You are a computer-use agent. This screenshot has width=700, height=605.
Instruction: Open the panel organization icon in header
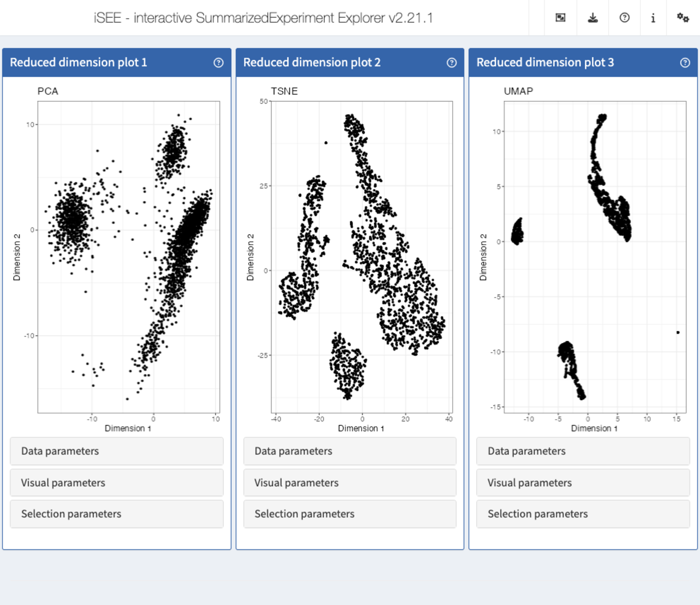tap(560, 18)
